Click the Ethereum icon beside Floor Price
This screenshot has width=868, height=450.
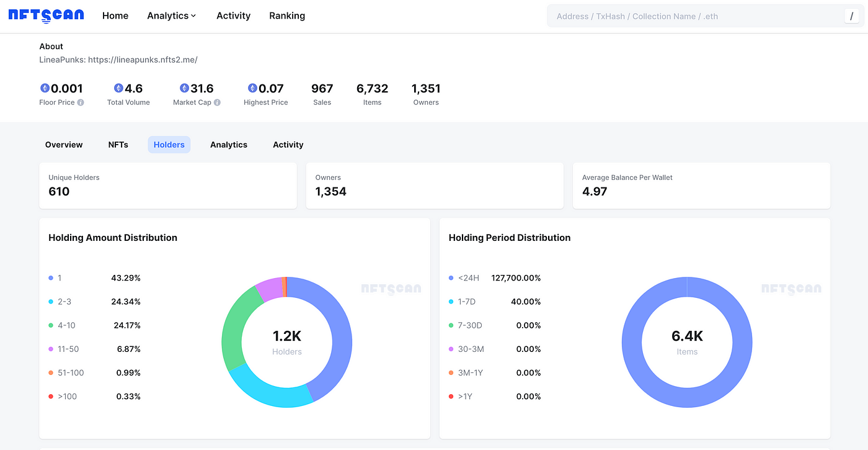(45, 88)
